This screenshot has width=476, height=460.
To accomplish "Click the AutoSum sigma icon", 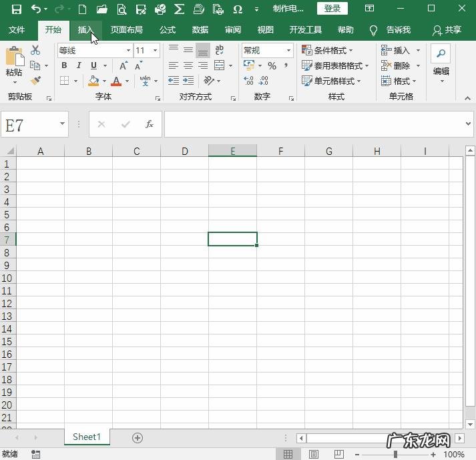I will pos(179,9).
